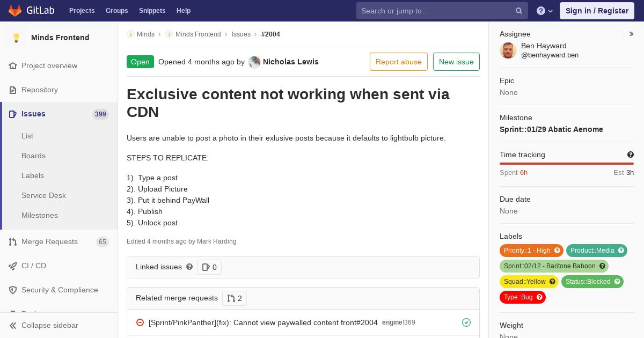
Task: Open Issues breadcrumb link
Action: click(241, 34)
